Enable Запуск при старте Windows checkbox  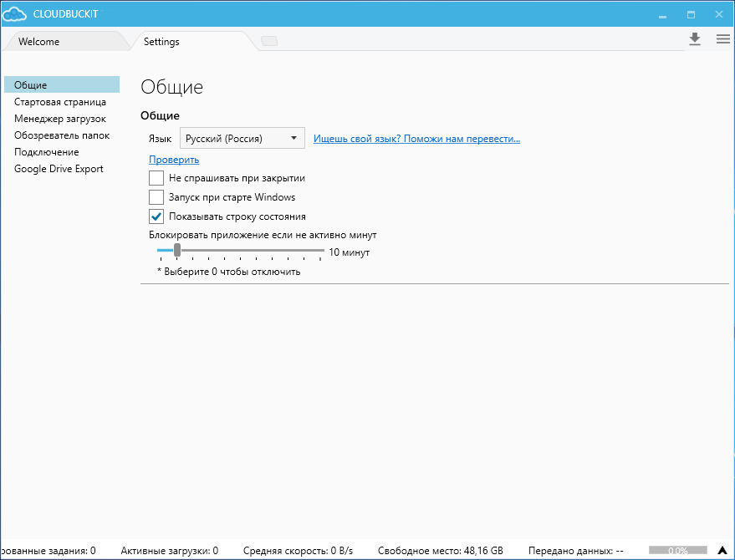(156, 197)
